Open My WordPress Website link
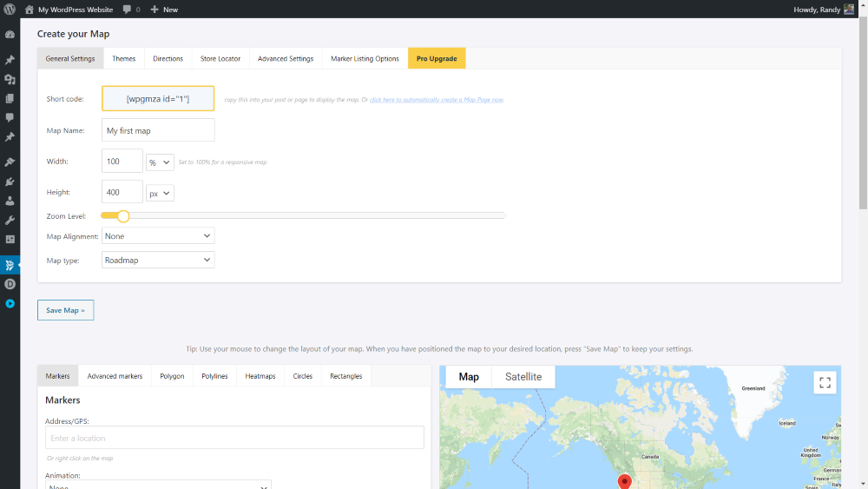The width and height of the screenshot is (868, 489). pyautogui.click(x=76, y=10)
